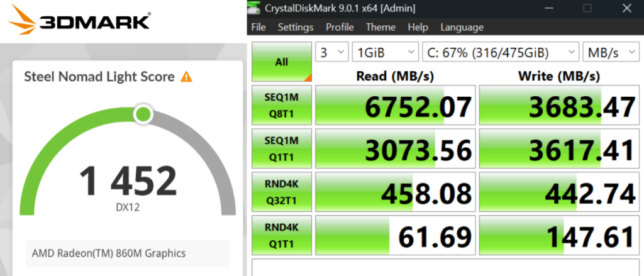Open the Language menu
Image resolution: width=644 pixels, height=276 pixels.
click(x=462, y=27)
